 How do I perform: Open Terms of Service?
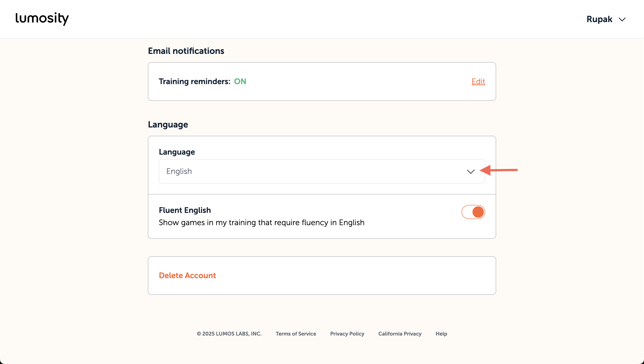pos(296,334)
